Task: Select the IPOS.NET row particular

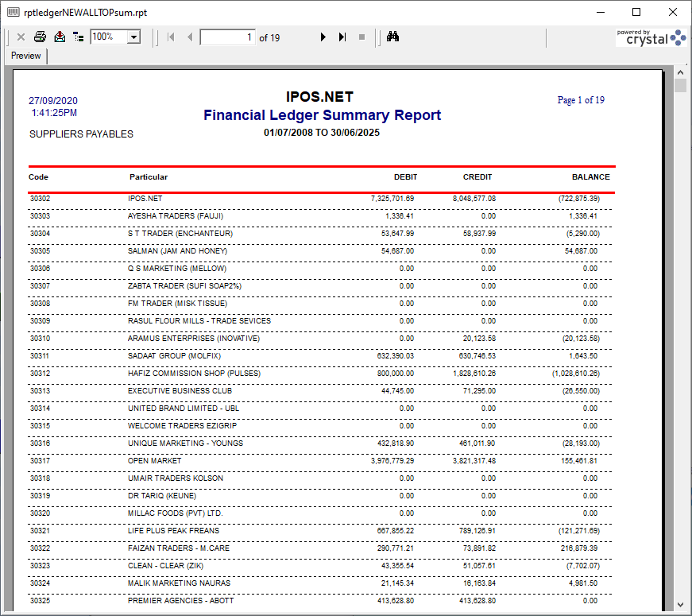Action: coord(145,199)
